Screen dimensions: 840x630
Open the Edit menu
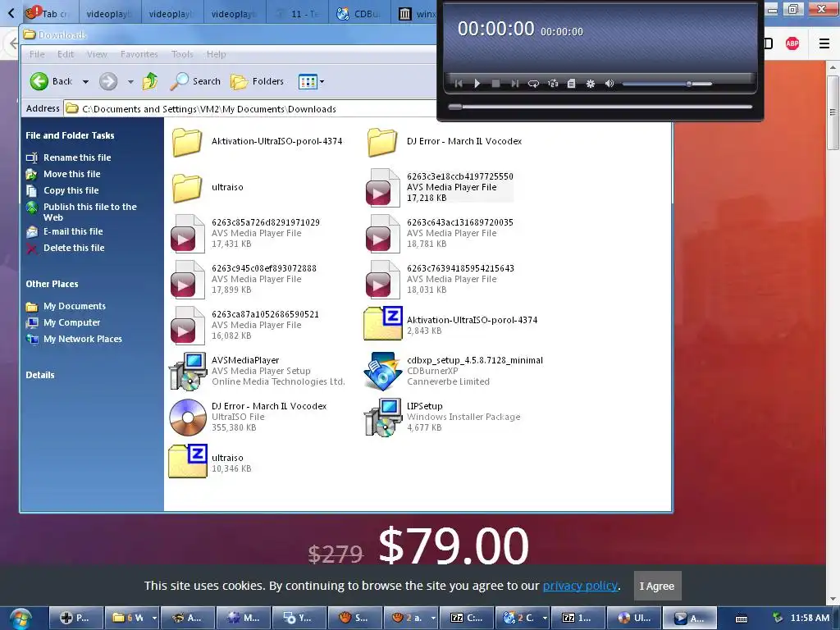(x=66, y=54)
